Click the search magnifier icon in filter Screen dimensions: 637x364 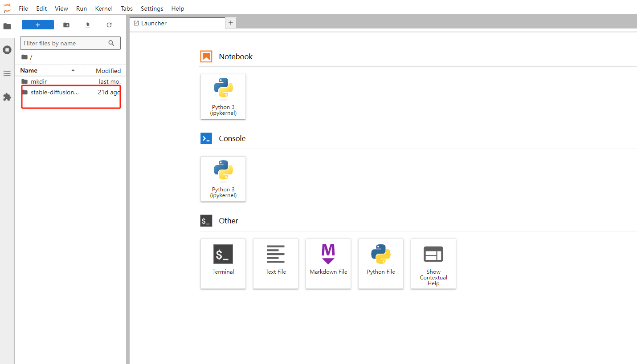click(111, 43)
